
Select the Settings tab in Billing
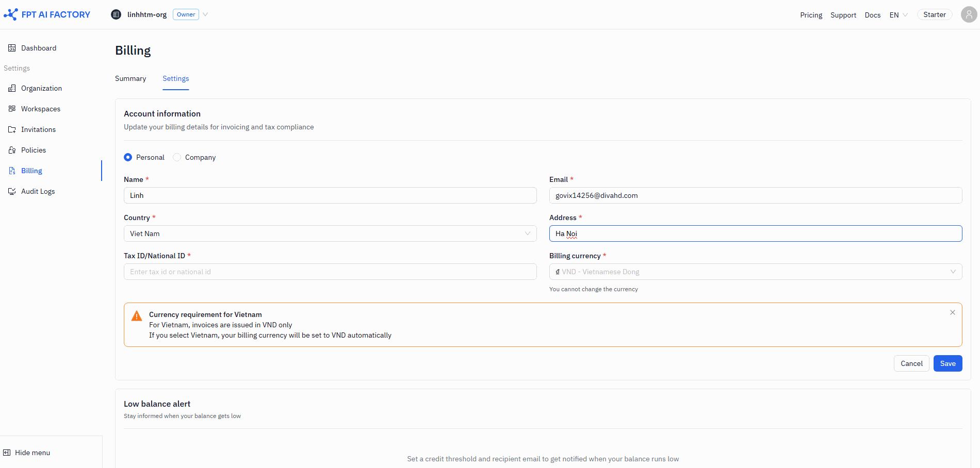pyautogui.click(x=176, y=78)
